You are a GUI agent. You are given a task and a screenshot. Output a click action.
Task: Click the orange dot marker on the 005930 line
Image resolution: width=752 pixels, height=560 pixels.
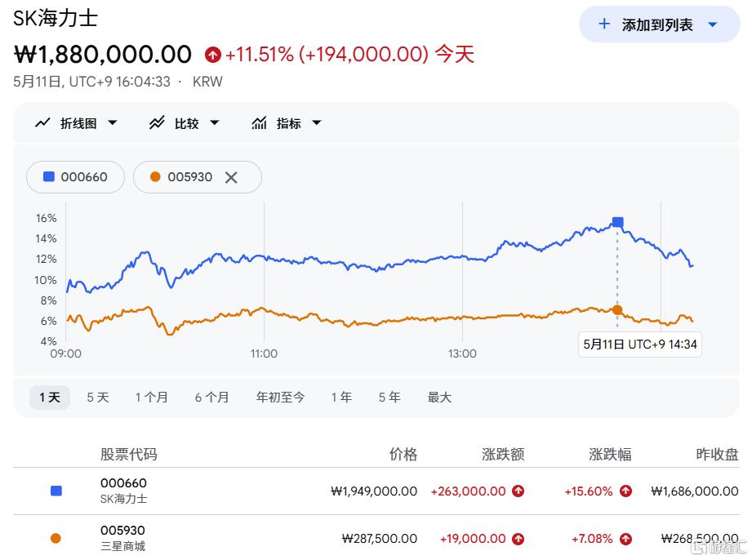[x=618, y=309]
